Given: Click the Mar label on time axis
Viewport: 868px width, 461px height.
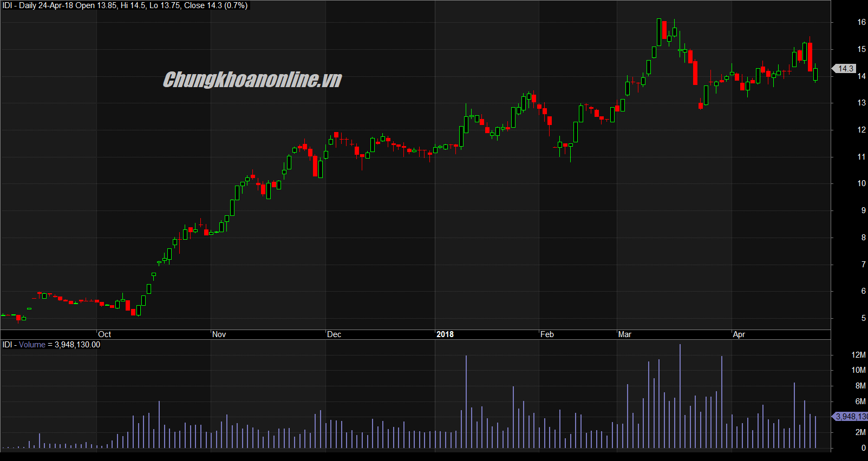Looking at the screenshot, I should (624, 334).
